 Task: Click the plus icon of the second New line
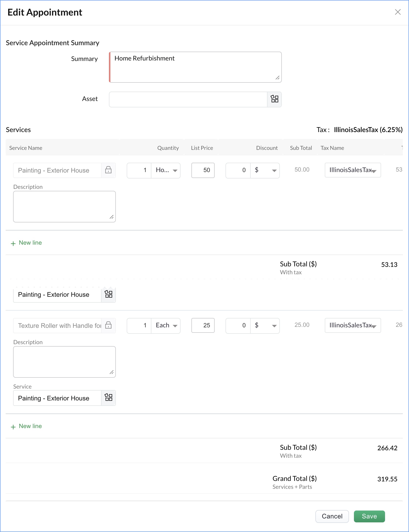(13, 427)
